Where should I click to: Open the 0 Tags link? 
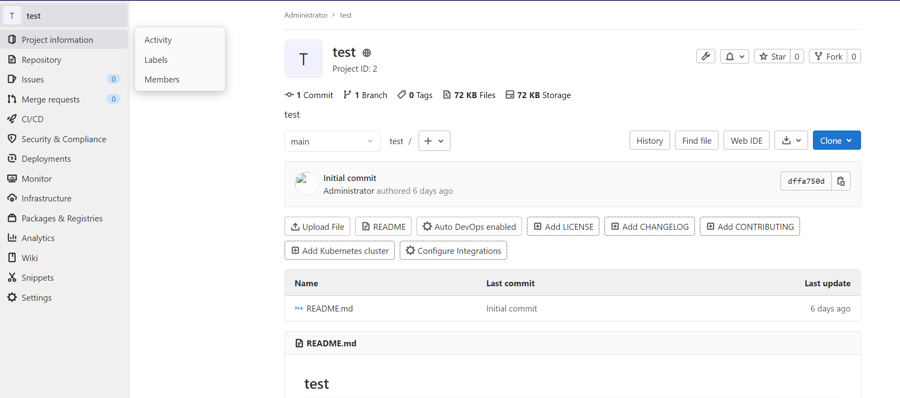(x=414, y=95)
